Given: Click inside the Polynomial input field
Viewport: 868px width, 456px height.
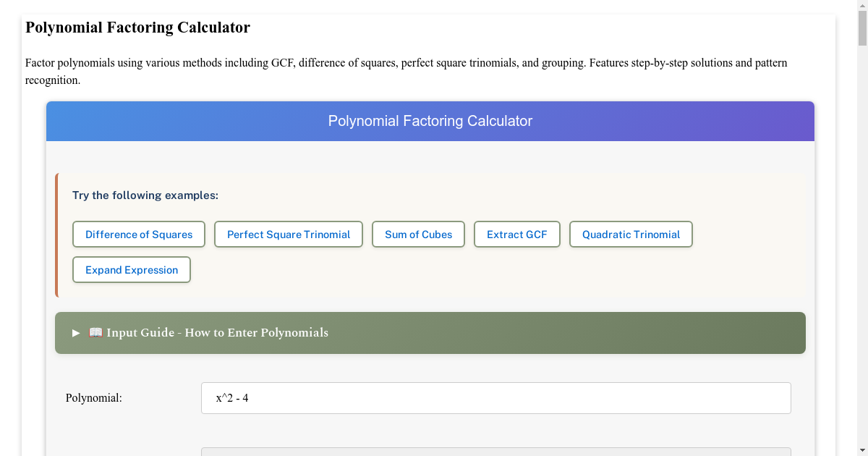Looking at the screenshot, I should pos(495,397).
